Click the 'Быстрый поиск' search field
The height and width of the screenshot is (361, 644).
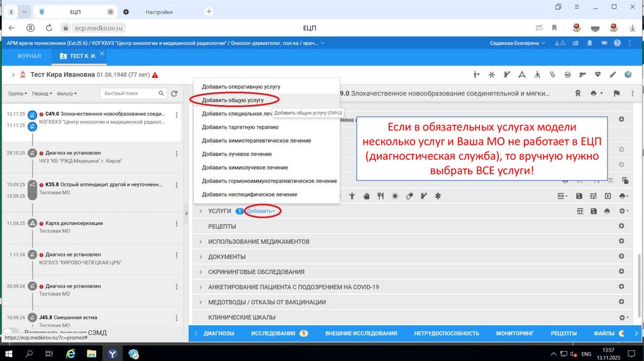128,94
